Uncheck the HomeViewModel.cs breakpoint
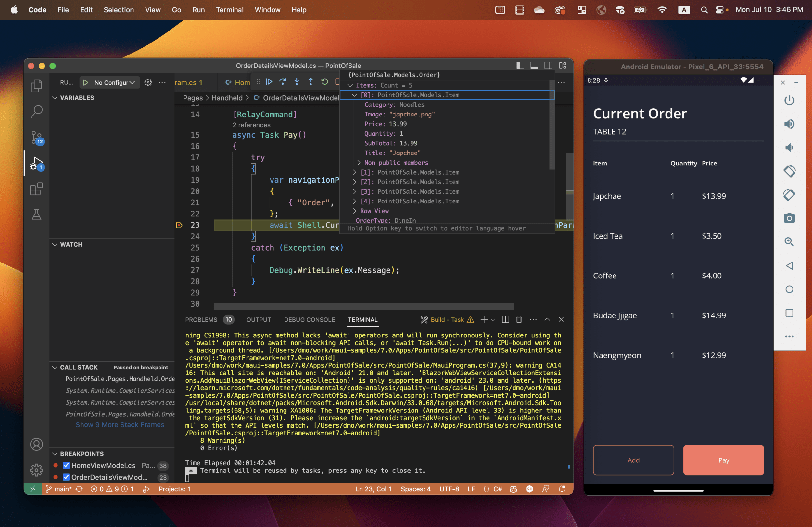The width and height of the screenshot is (812, 527). (67, 465)
